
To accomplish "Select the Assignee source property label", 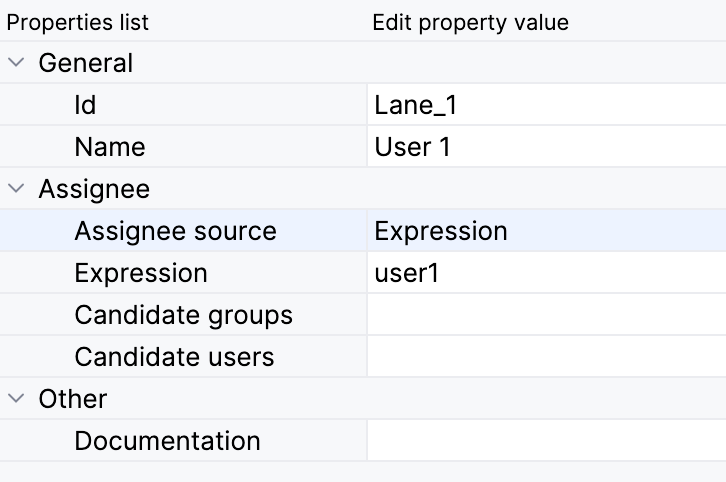I will click(175, 231).
